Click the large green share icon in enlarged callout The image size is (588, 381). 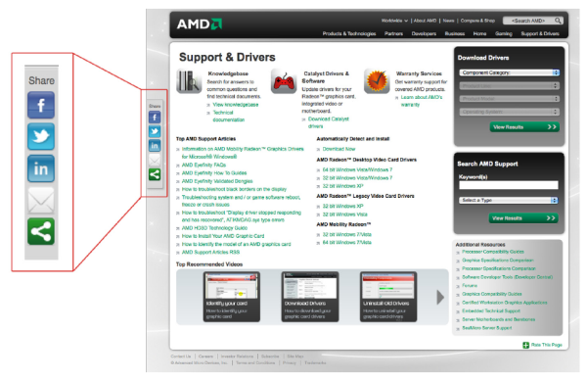point(41,231)
